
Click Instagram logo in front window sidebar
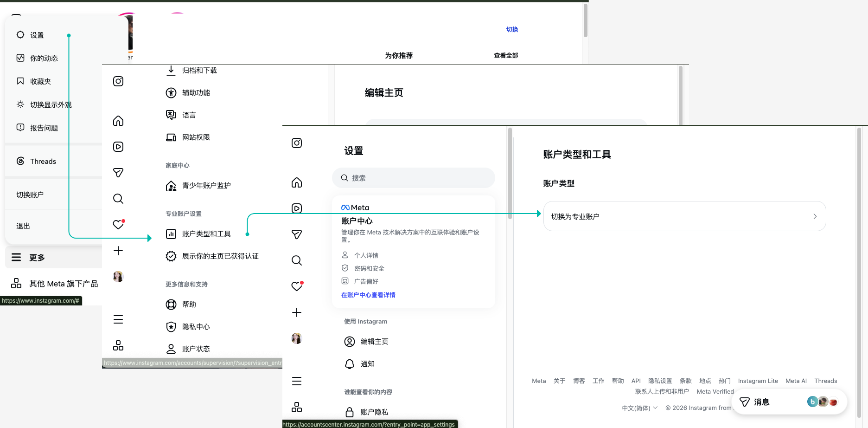click(297, 143)
